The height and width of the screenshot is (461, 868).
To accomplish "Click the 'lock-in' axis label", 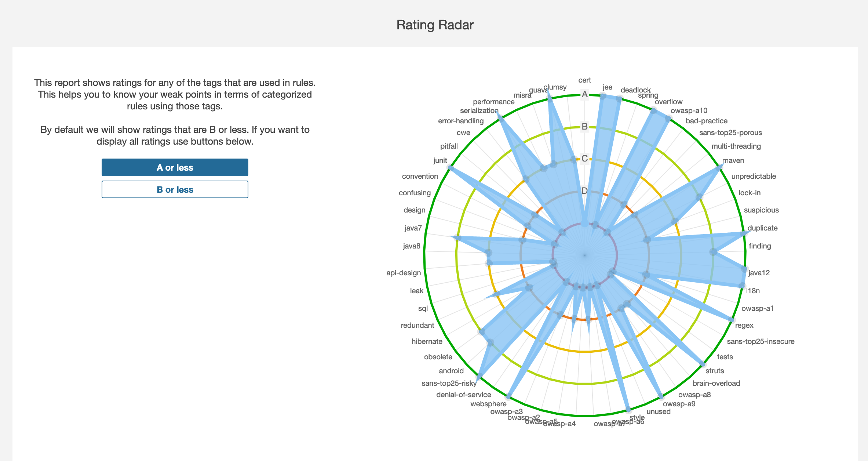I will [x=750, y=193].
